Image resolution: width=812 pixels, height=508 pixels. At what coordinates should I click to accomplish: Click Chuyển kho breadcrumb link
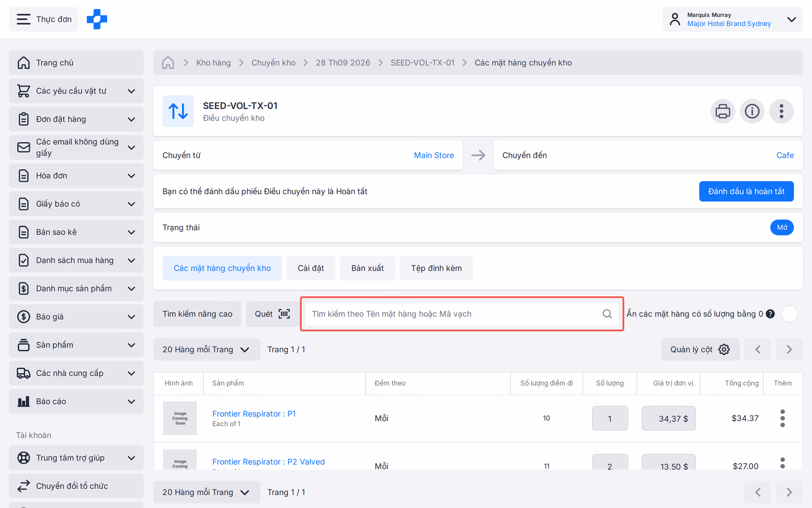coord(274,63)
